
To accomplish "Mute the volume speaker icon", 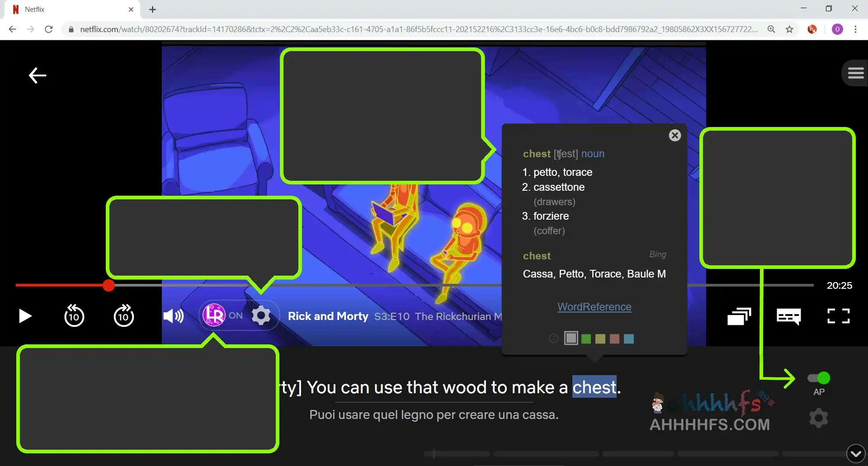I will coord(173,316).
